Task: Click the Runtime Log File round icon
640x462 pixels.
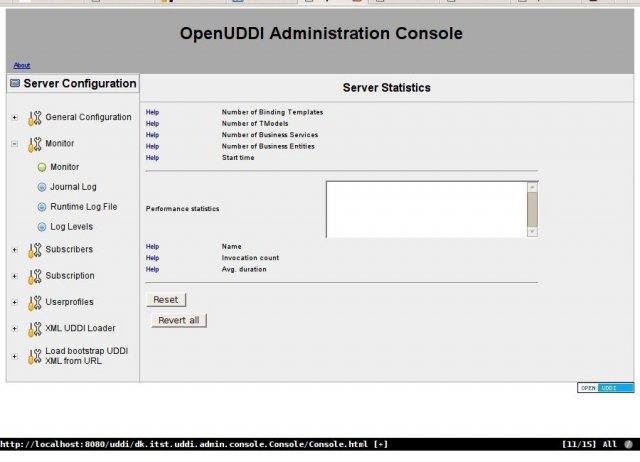Action: 42,207
